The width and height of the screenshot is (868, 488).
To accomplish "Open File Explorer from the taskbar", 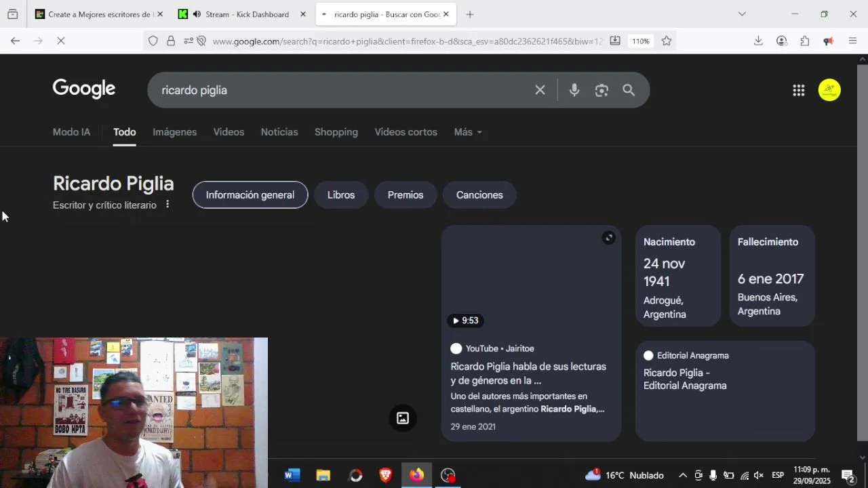I will 323,475.
